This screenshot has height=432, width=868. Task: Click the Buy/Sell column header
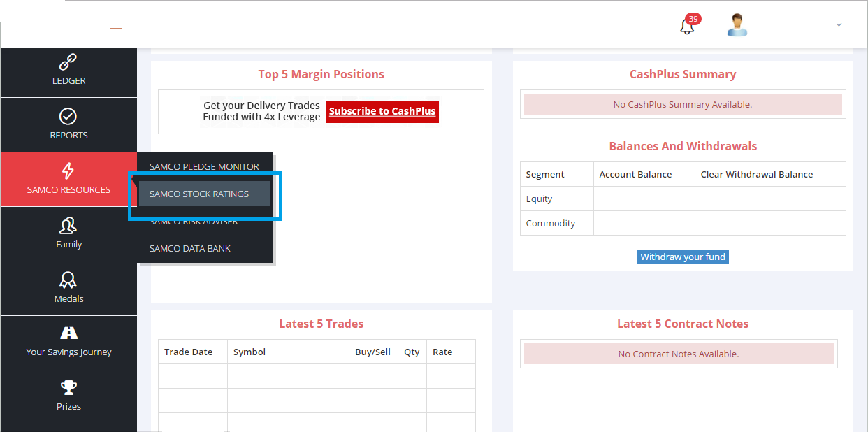click(x=372, y=352)
